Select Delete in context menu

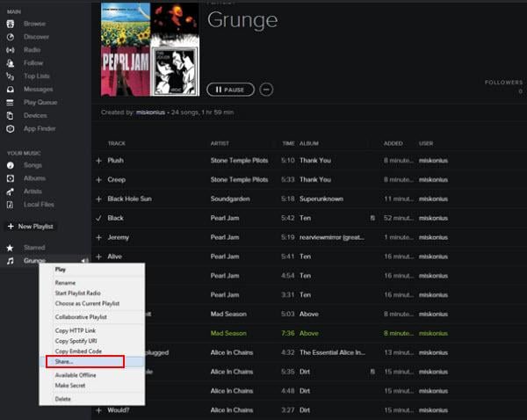click(x=63, y=399)
